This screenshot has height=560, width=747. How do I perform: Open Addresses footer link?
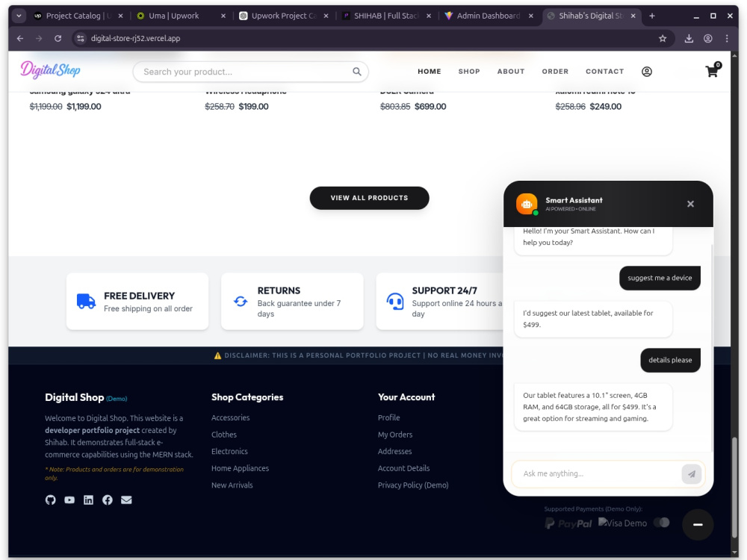(394, 452)
